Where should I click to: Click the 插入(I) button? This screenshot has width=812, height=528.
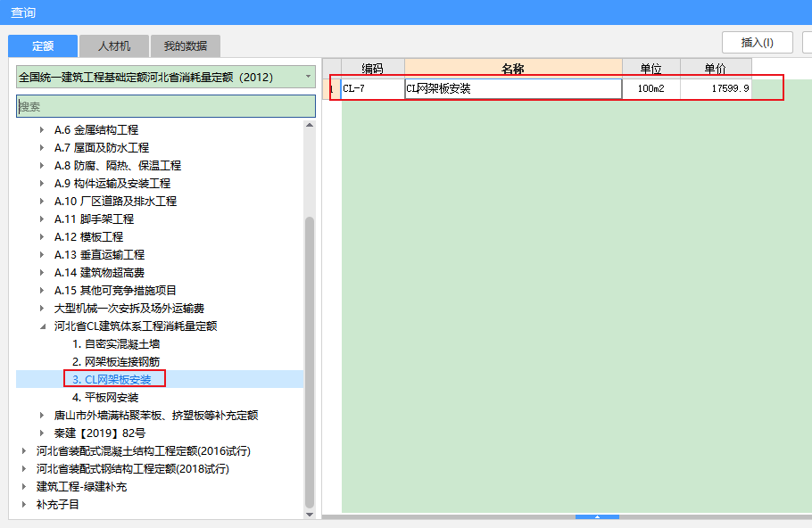tap(757, 42)
